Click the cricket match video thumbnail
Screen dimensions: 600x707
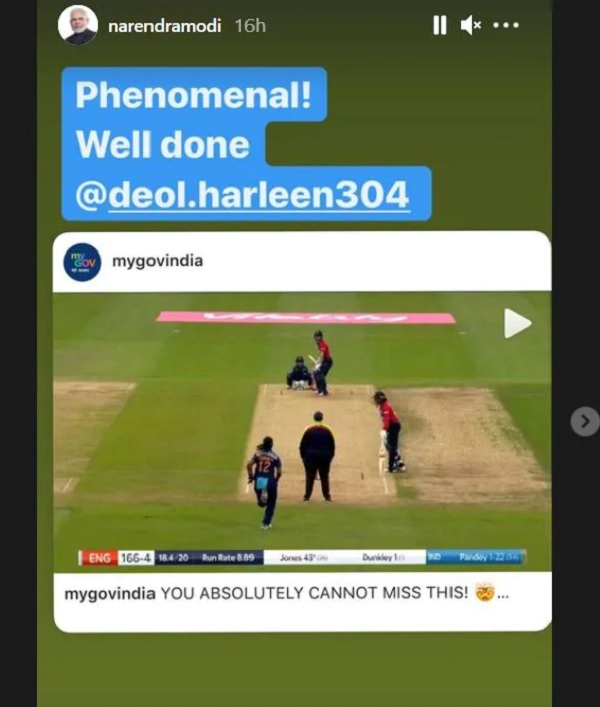click(x=302, y=432)
